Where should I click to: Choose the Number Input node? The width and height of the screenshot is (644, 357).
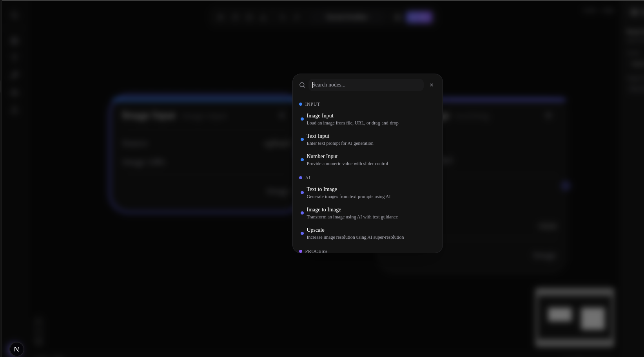point(322,157)
